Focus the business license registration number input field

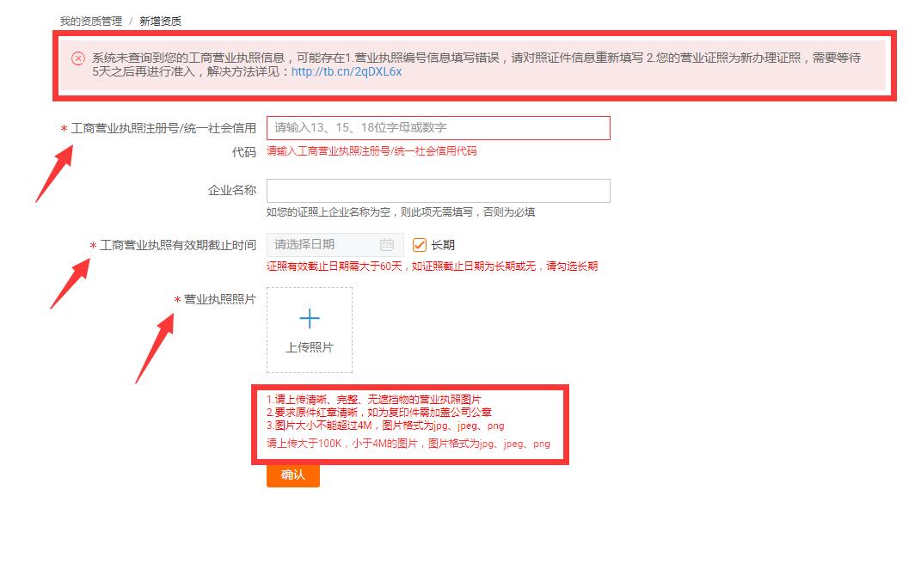click(439, 127)
